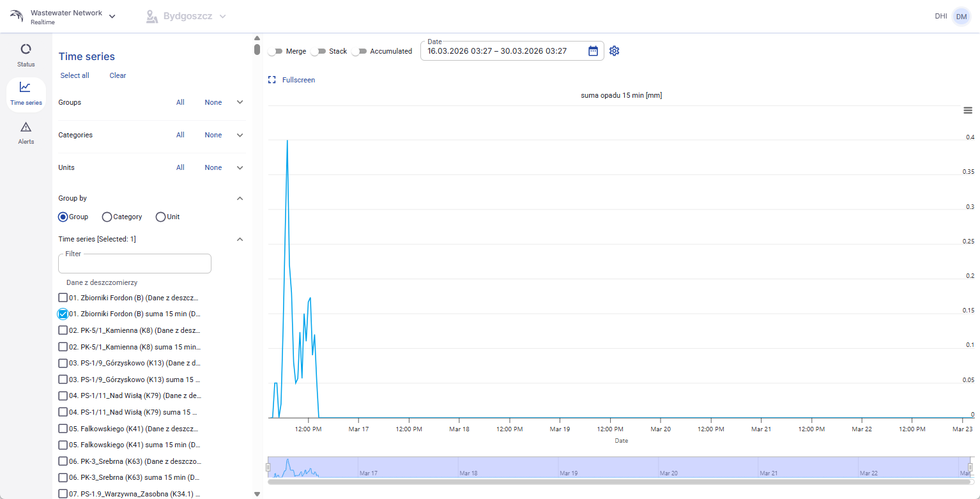The image size is (980, 499).
Task: Check 04. PS-1/11_Nad Wisłą (K79) (Dane z de… box
Action: (x=63, y=395)
